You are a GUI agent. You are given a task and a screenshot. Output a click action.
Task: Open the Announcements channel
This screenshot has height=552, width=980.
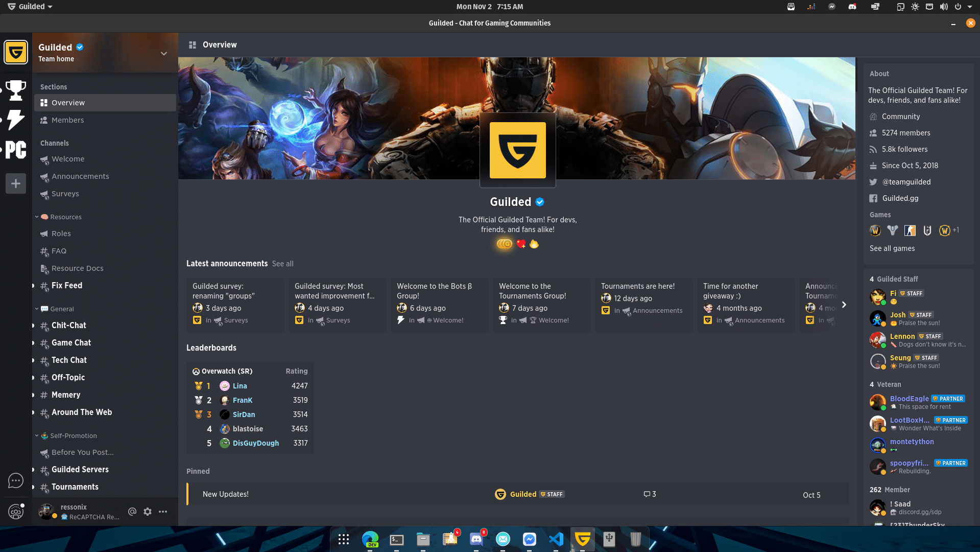click(x=105, y=176)
